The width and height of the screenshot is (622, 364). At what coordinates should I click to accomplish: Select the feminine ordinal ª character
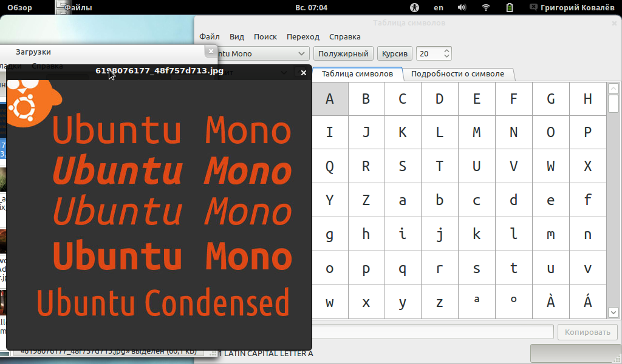tap(476, 302)
